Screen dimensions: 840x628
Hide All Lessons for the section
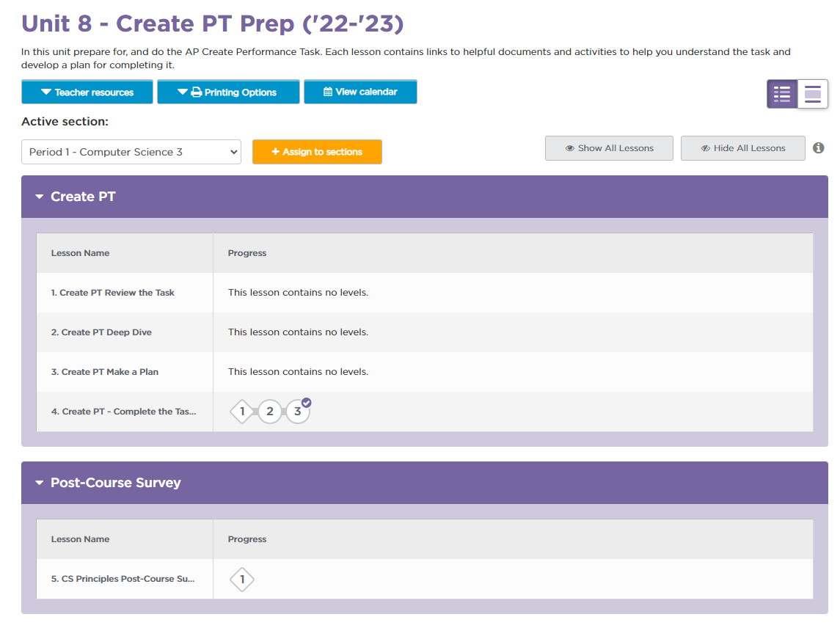coord(742,148)
